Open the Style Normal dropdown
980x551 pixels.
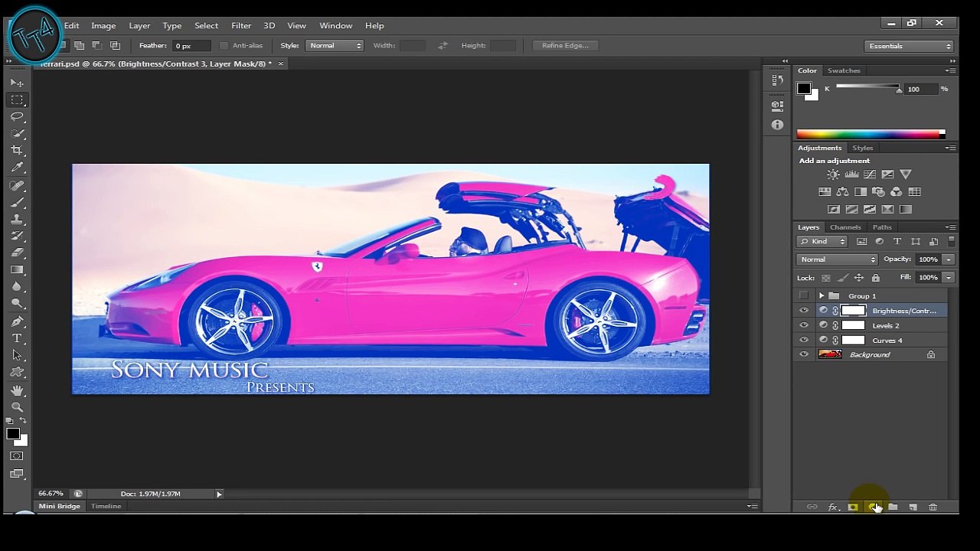335,46
